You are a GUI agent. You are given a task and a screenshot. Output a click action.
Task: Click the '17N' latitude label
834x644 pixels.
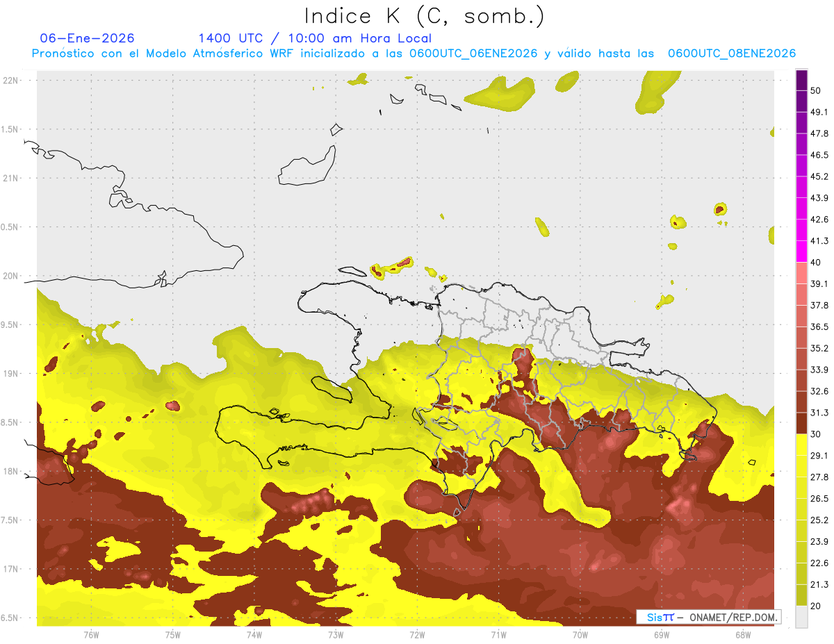click(x=11, y=569)
